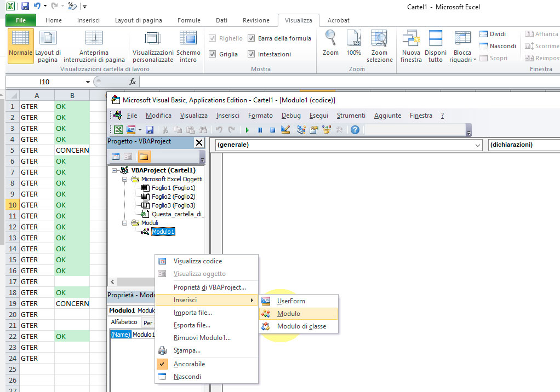Toggle the Intestazioni checkbox
Screen dimensions: 560x392
[x=252, y=54]
